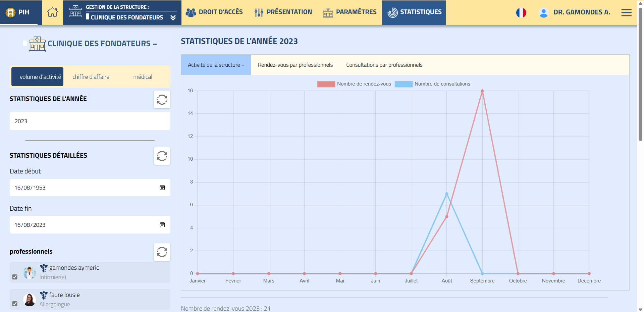The width and height of the screenshot is (644, 312).
Task: Open the hamburger menu icon
Action: [626, 13]
